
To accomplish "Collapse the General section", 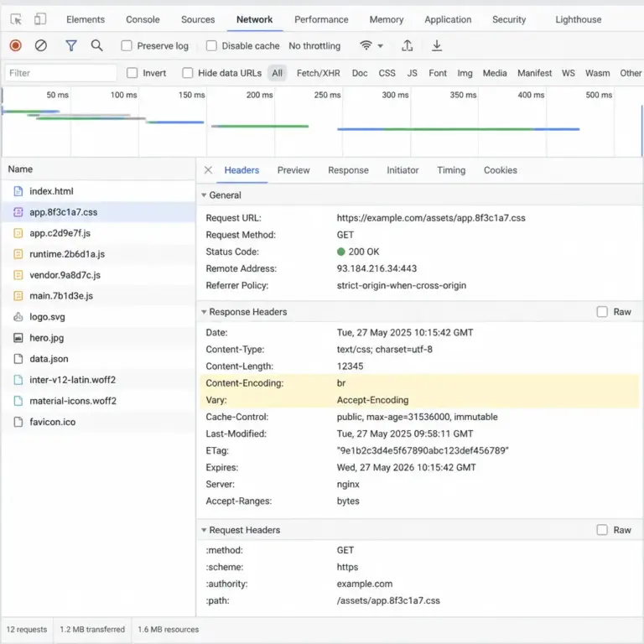I will (204, 195).
